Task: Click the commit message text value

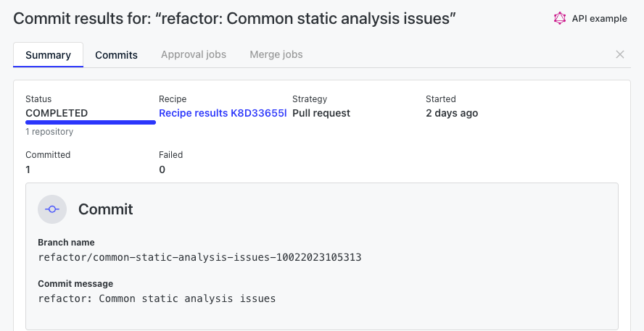Action: click(x=157, y=298)
